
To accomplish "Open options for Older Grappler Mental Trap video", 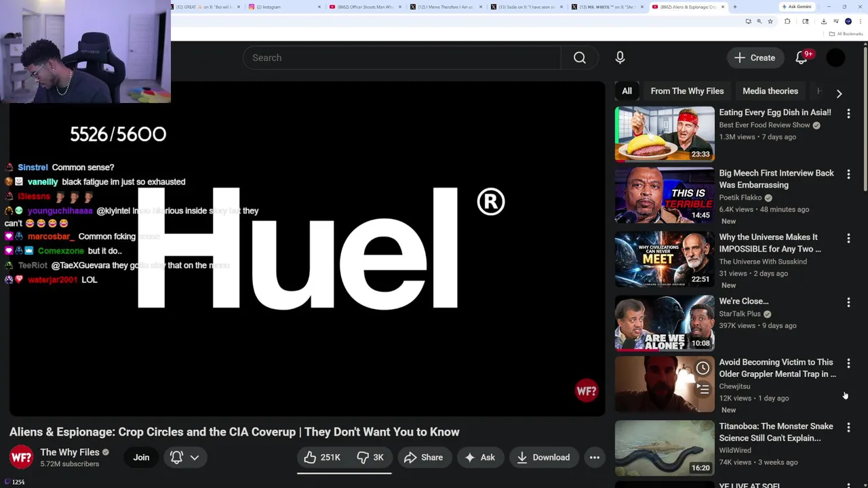I will tap(848, 363).
